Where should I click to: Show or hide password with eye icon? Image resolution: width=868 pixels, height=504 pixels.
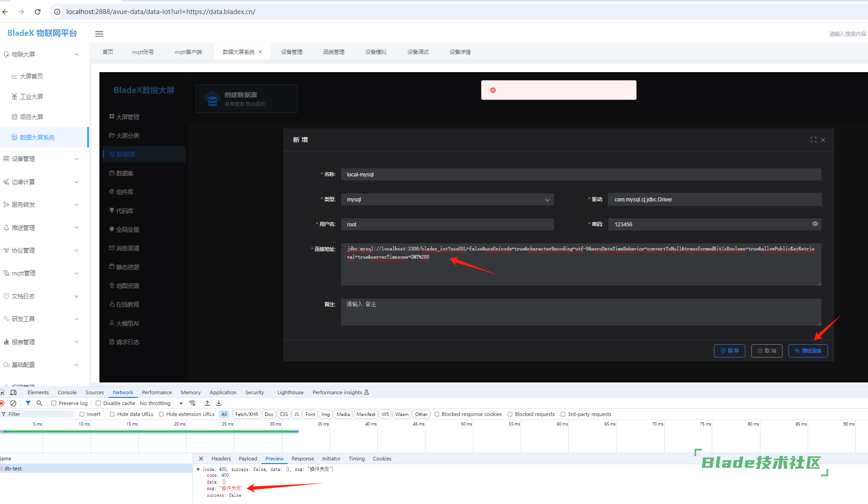coord(815,224)
